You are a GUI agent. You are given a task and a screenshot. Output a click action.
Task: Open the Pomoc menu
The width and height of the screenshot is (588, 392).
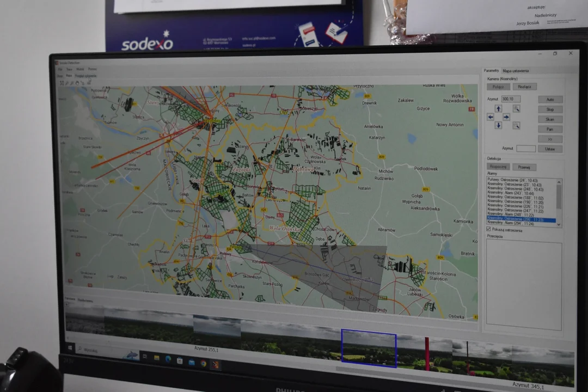coord(92,69)
